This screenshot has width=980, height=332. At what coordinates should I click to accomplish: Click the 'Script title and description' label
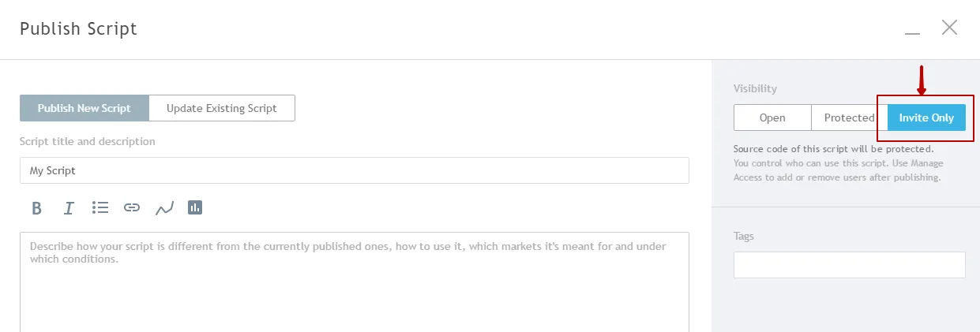[87, 141]
